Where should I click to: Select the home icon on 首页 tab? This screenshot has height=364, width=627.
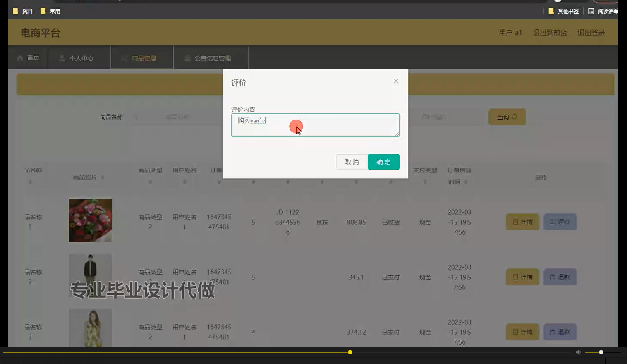tap(19, 58)
